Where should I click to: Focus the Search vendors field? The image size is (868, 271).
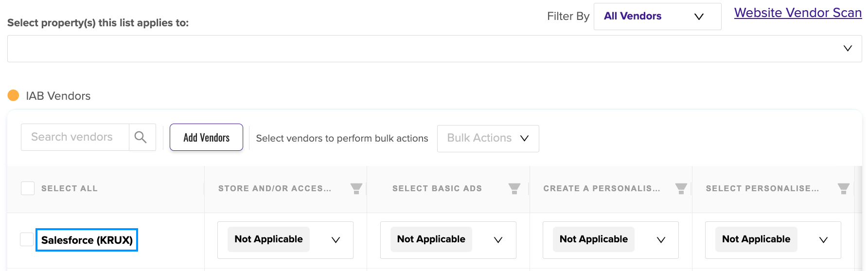(75, 137)
